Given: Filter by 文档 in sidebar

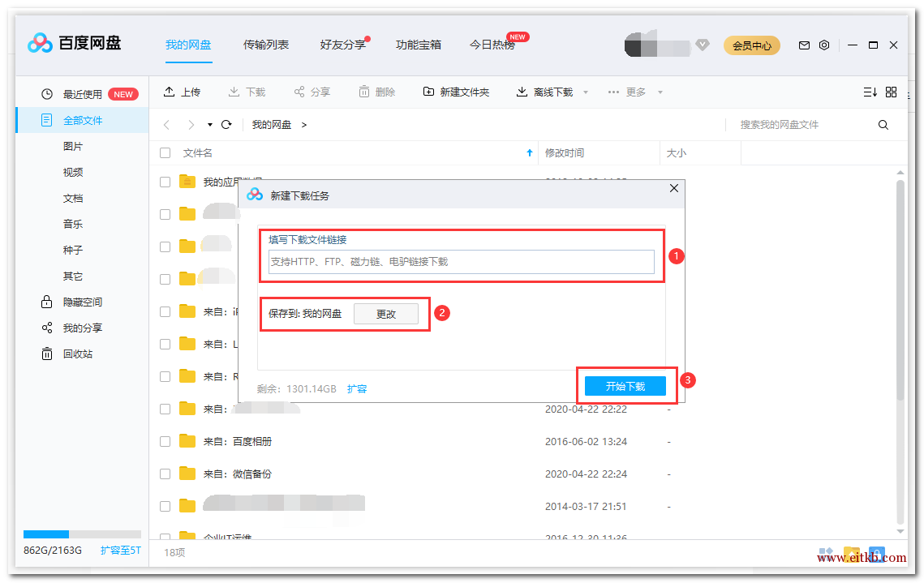Looking at the screenshot, I should pyautogui.click(x=73, y=198).
